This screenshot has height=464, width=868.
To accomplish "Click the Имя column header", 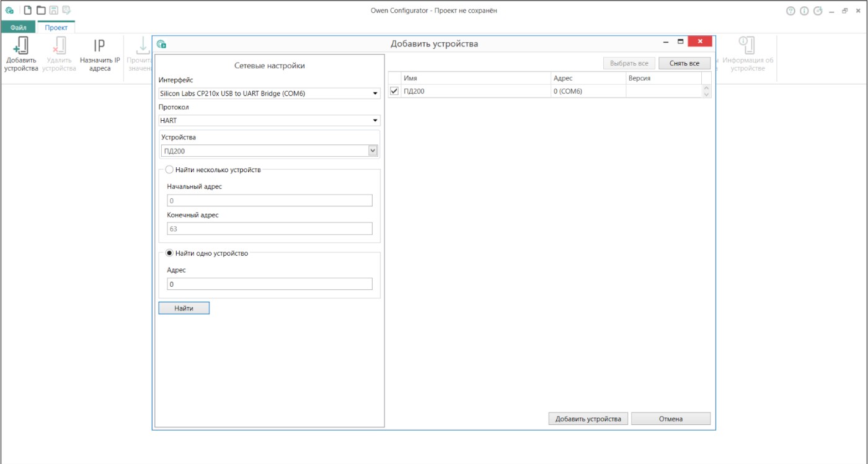I will (x=476, y=78).
